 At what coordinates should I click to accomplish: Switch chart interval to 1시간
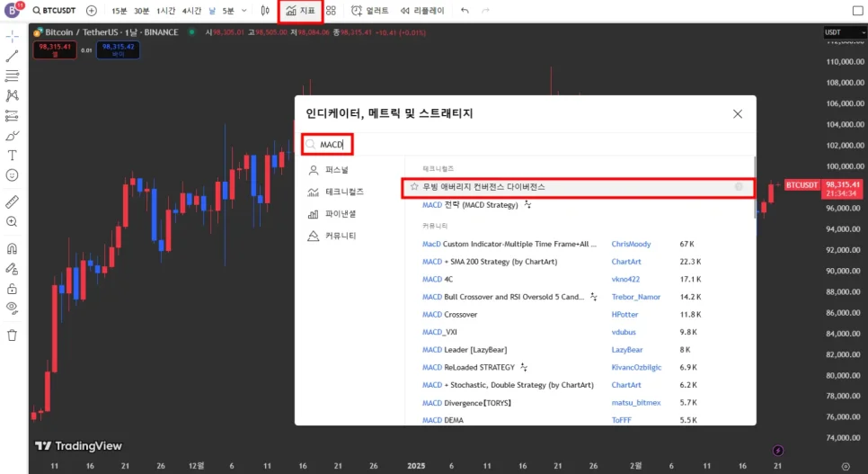[165, 11]
